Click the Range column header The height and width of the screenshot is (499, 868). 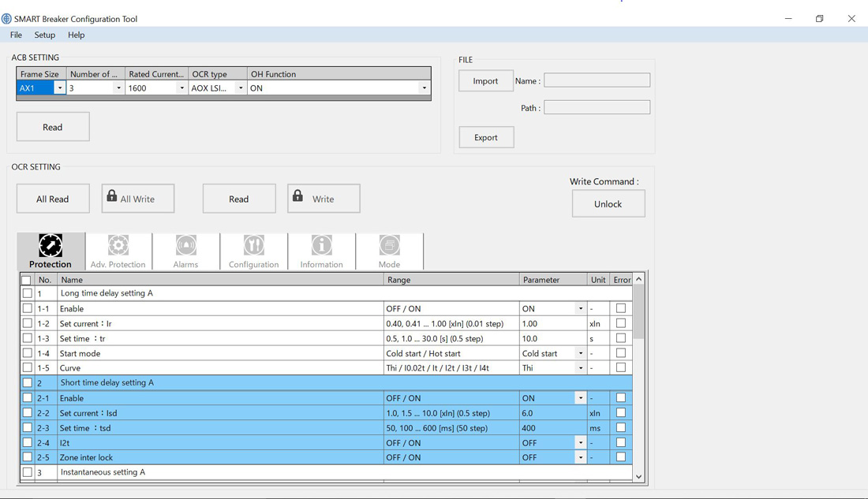pyautogui.click(x=451, y=280)
